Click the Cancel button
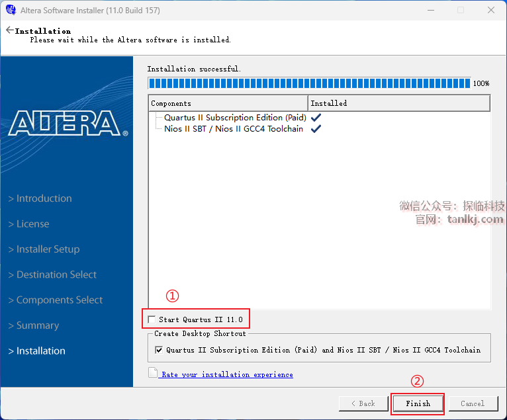The image size is (507, 420). tap(473, 403)
